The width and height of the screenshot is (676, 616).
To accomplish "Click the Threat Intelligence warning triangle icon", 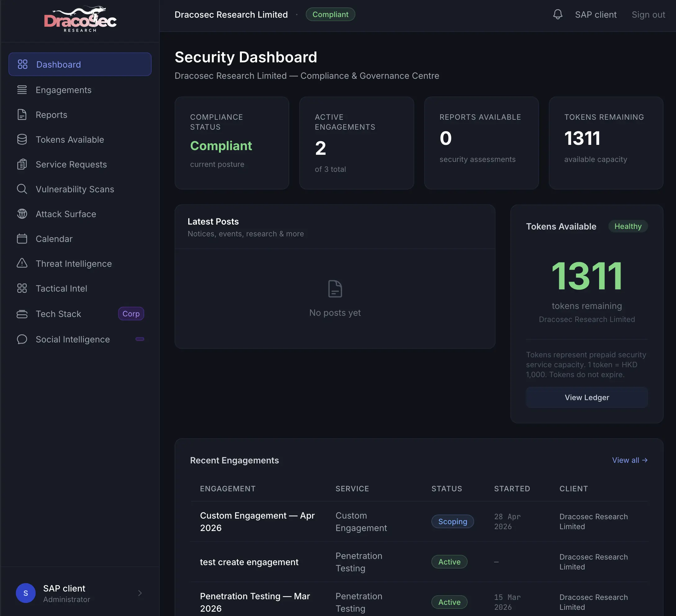I will [22, 263].
